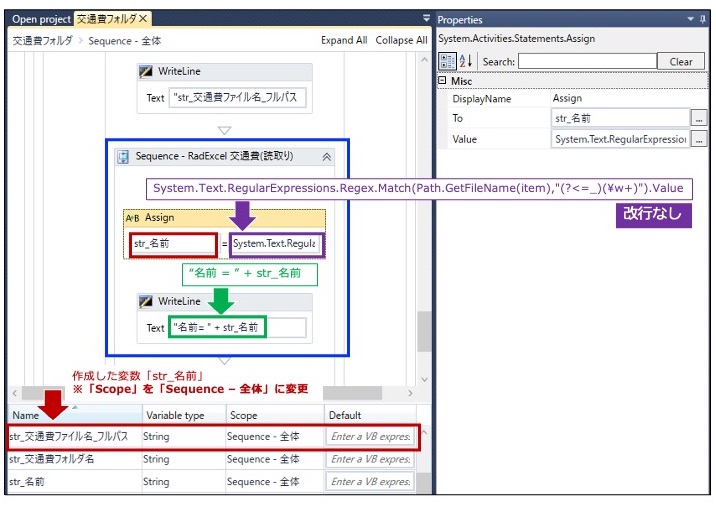This screenshot has height=505, width=716.
Task: Click the Assign activity title bar
Action: 225,218
